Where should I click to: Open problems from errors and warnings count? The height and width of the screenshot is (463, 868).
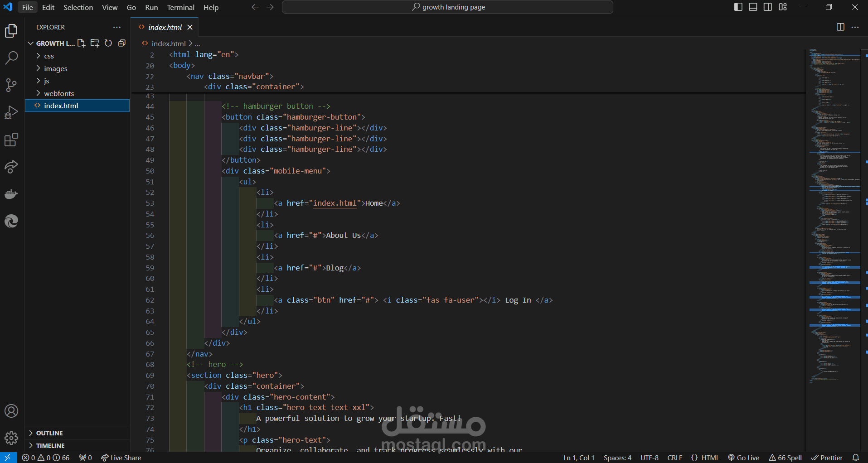click(x=46, y=458)
